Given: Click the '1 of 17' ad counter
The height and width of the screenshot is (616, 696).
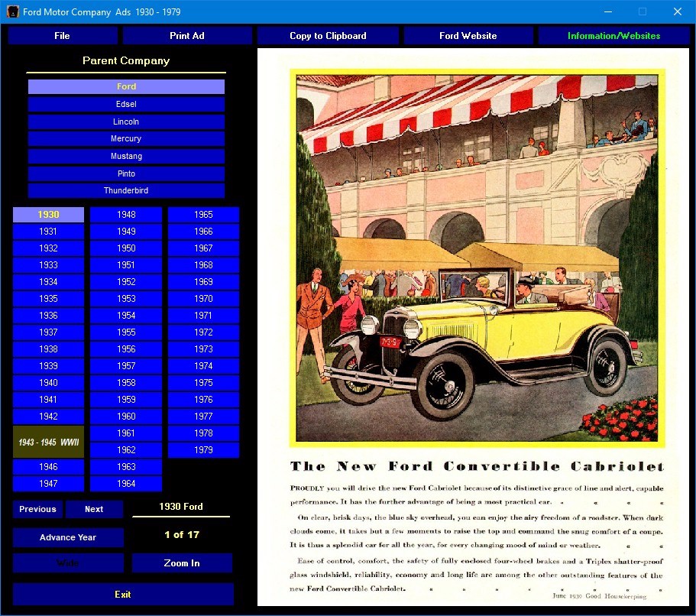Looking at the screenshot, I should (182, 535).
